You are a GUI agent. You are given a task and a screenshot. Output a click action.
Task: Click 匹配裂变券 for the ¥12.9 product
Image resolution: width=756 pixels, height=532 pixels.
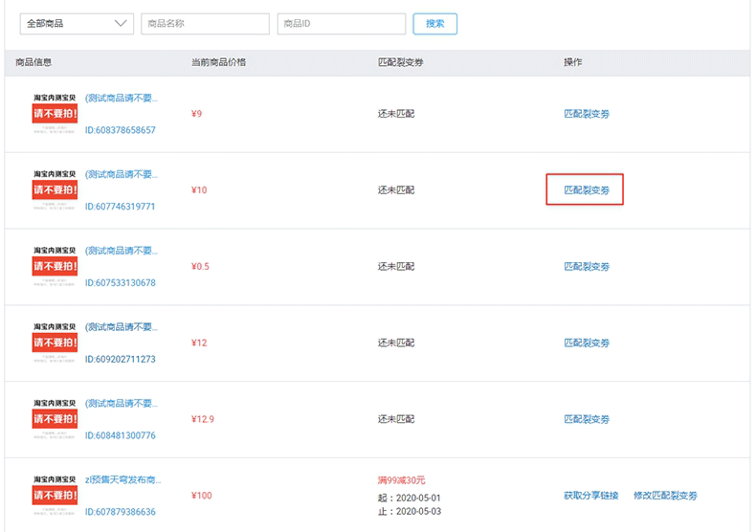[587, 420]
